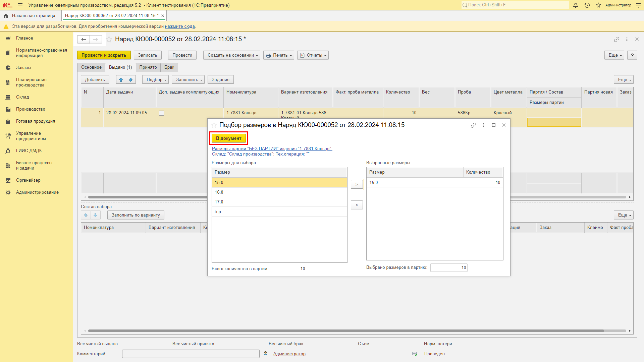Switch to the Брак tab
Image resolution: width=644 pixels, height=362 pixels.
[x=169, y=67]
